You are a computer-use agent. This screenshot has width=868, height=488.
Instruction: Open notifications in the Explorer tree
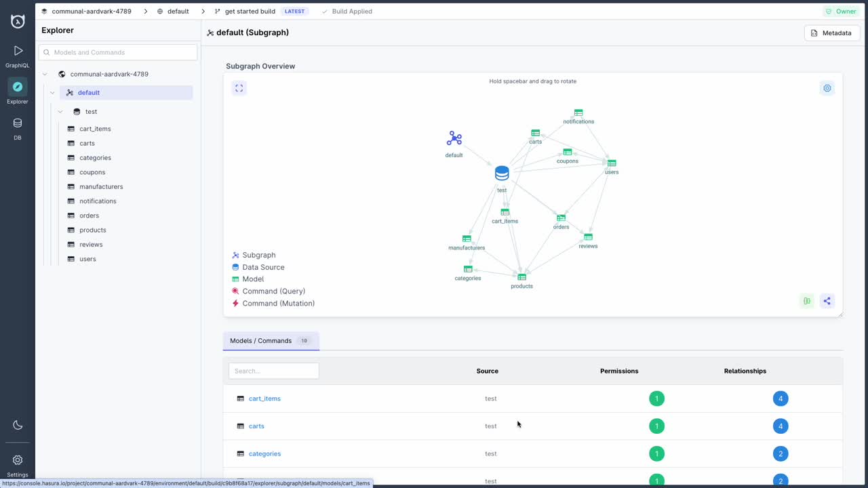[98, 201]
